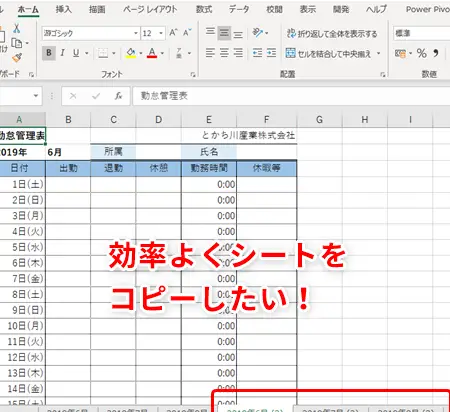Toggle underline formatting (U)
Viewport: 450px width, 412px height.
(x=76, y=53)
